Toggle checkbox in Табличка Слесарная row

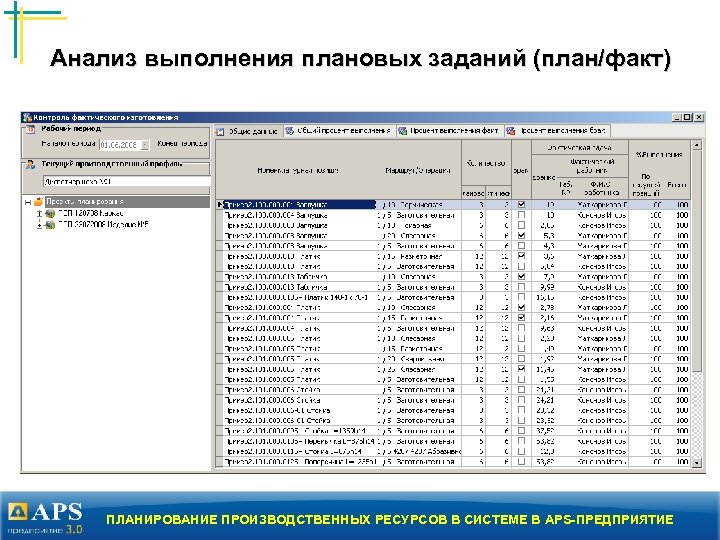coord(521,277)
